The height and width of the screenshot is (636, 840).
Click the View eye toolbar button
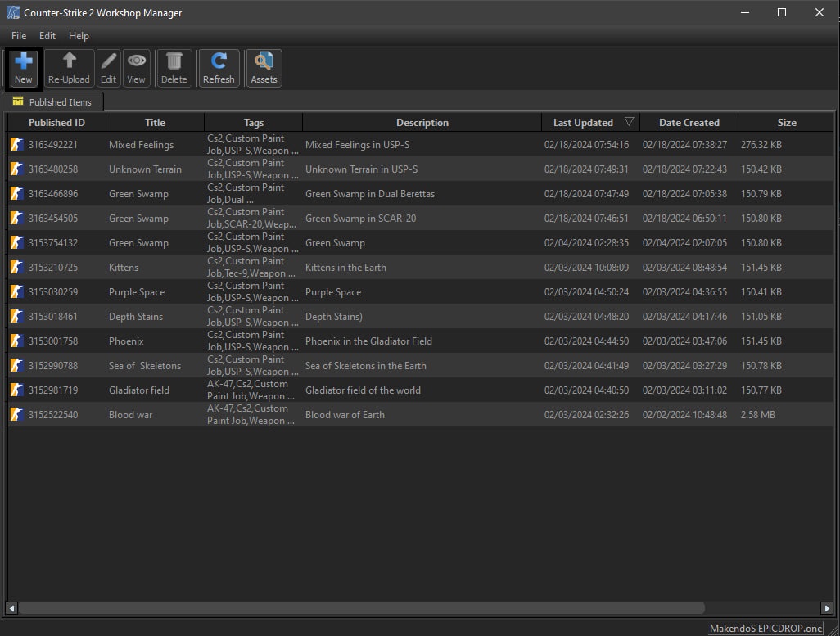pyautogui.click(x=136, y=68)
